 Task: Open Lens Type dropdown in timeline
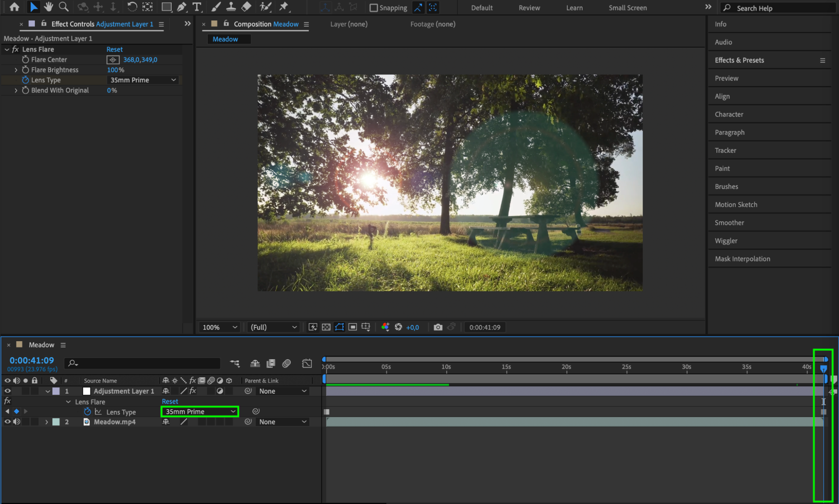pos(200,411)
